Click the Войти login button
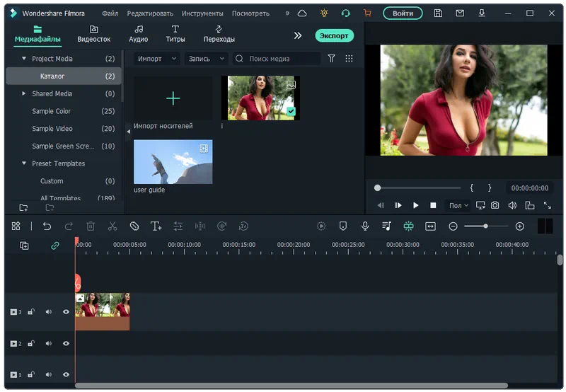Viewport: 566px width, 392px height. point(403,13)
